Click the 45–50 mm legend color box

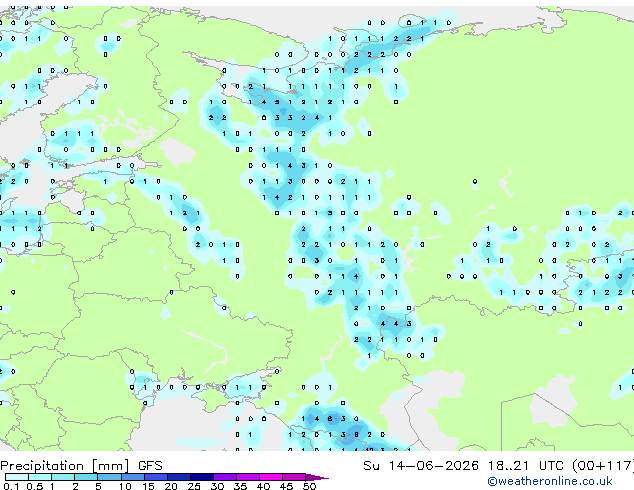[x=294, y=477]
